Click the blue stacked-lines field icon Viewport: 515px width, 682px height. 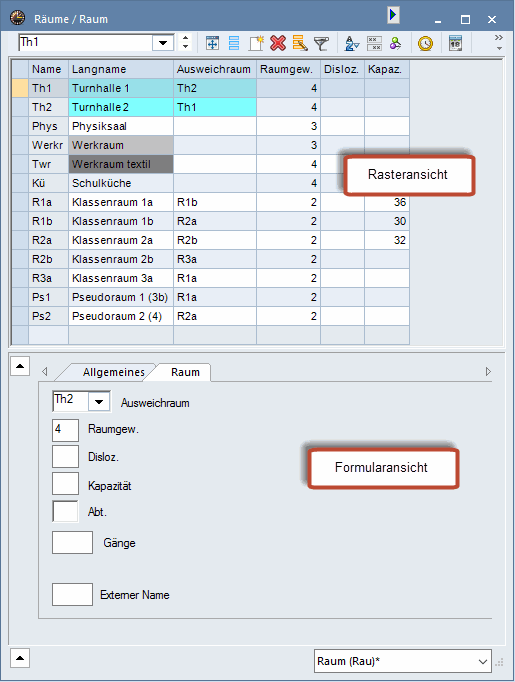(234, 43)
